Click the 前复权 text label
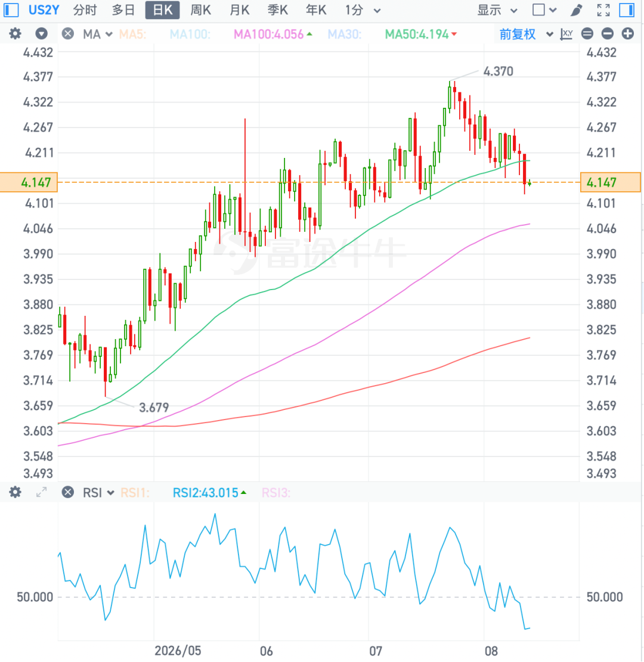Viewport: 644px width, 662px height. click(518, 34)
